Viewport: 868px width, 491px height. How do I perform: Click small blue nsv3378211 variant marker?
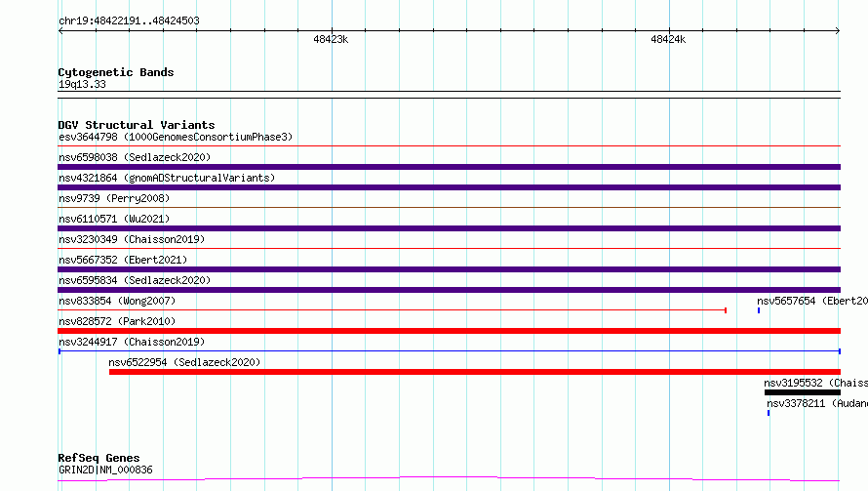[x=769, y=413]
